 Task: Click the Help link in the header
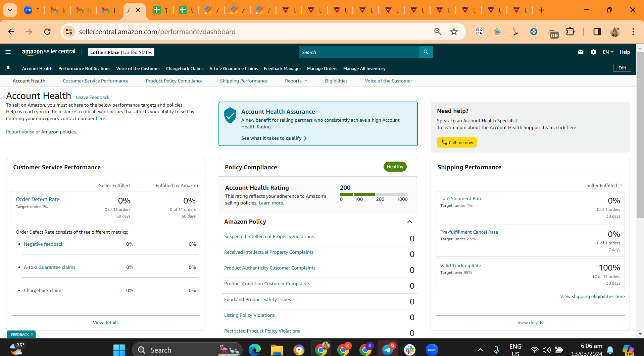coord(625,52)
